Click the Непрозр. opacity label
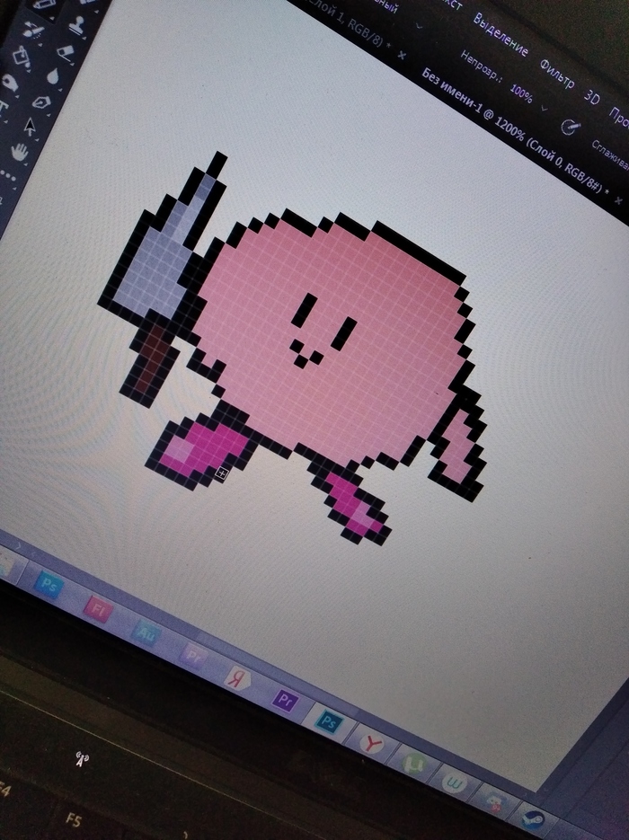629x840 pixels. 481,67
